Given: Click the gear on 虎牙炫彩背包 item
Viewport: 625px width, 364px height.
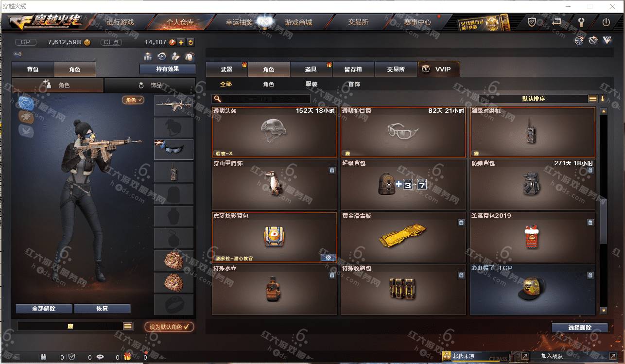Looking at the screenshot, I should (x=328, y=258).
